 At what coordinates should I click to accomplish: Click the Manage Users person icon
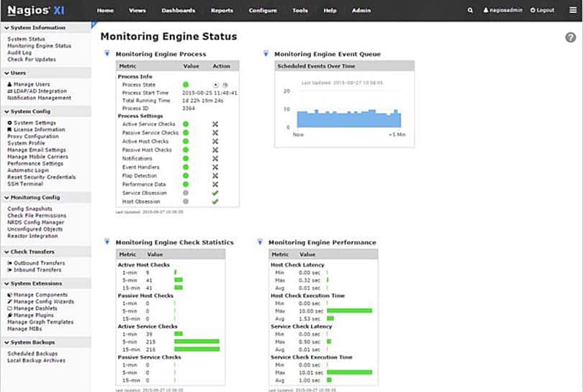(x=9, y=84)
